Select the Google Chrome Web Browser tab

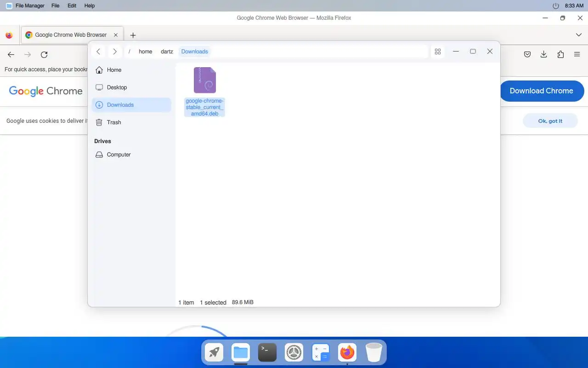coord(72,35)
